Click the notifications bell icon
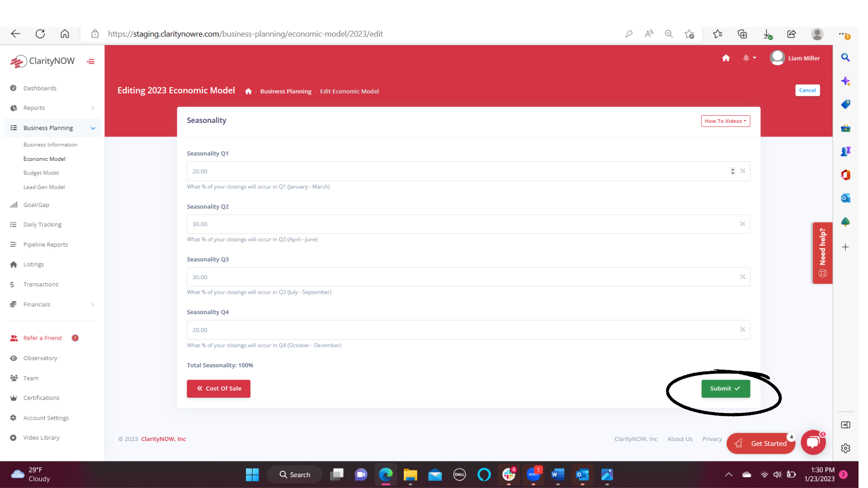The height and width of the screenshot is (488, 868). (746, 58)
